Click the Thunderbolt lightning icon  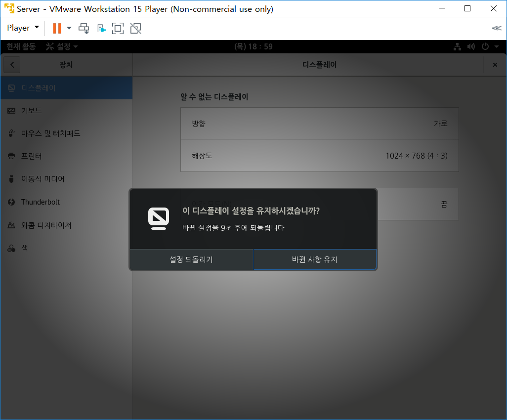(x=11, y=202)
